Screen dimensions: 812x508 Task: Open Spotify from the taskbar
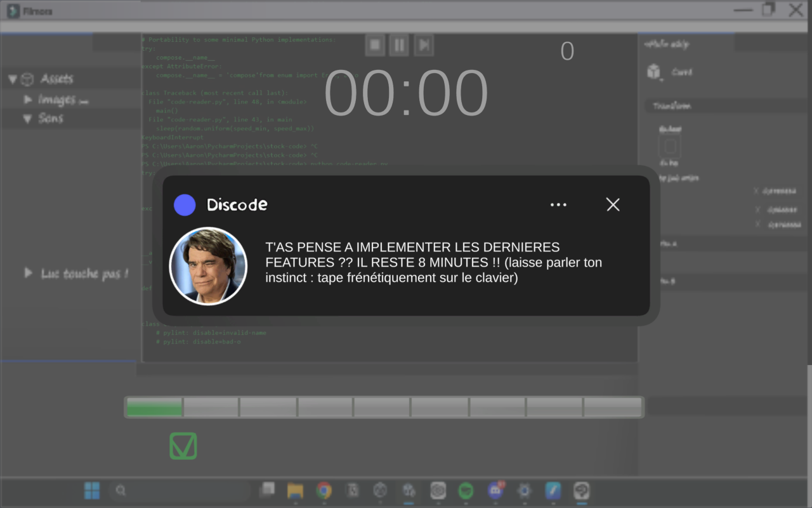click(466, 490)
